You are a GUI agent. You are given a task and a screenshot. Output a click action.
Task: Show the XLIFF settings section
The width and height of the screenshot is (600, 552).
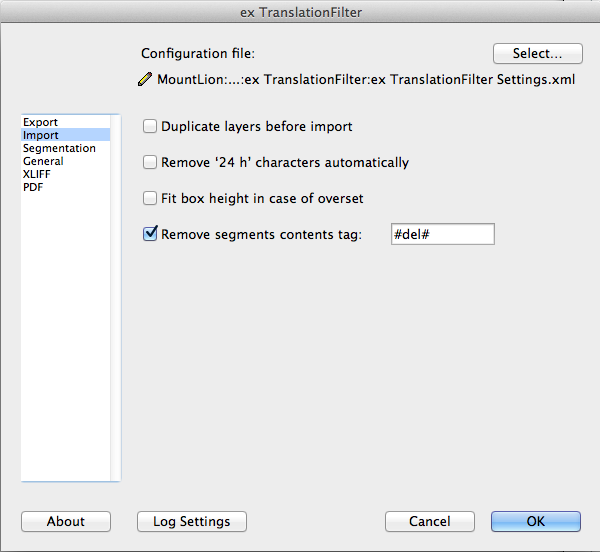(36, 174)
